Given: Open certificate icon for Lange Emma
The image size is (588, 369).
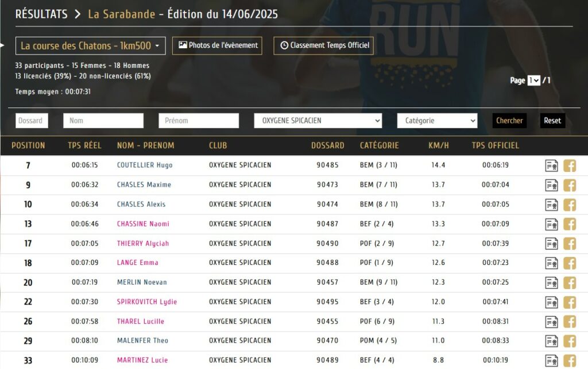Looking at the screenshot, I should [x=551, y=263].
